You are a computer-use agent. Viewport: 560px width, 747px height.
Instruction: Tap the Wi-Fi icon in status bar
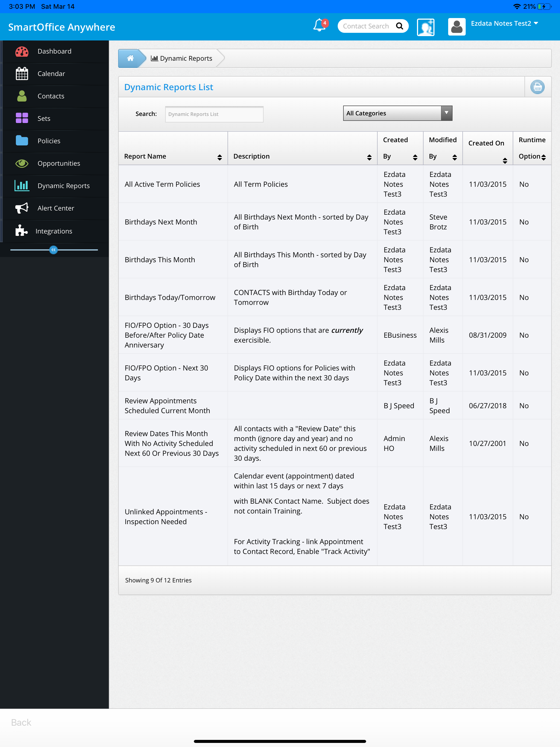(x=517, y=6)
